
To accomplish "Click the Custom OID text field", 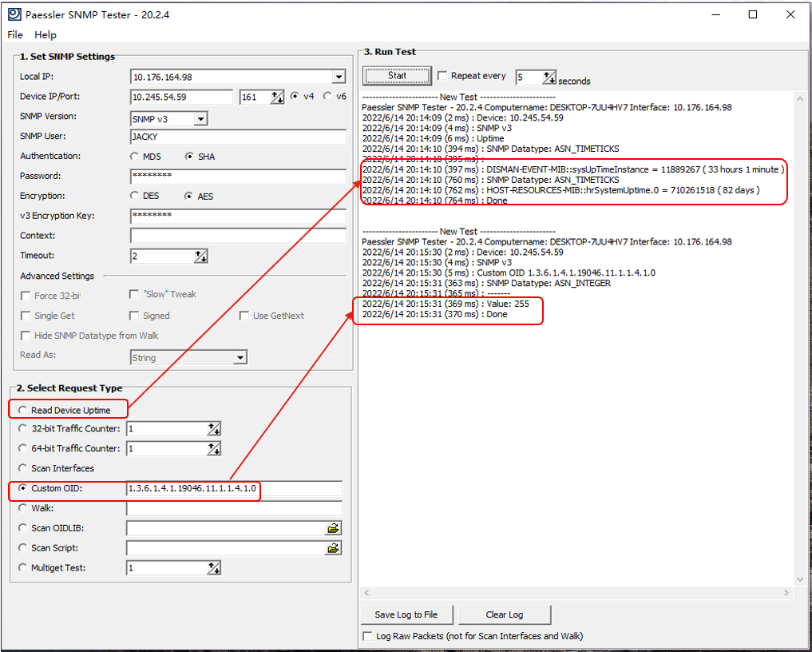I will pyautogui.click(x=234, y=488).
